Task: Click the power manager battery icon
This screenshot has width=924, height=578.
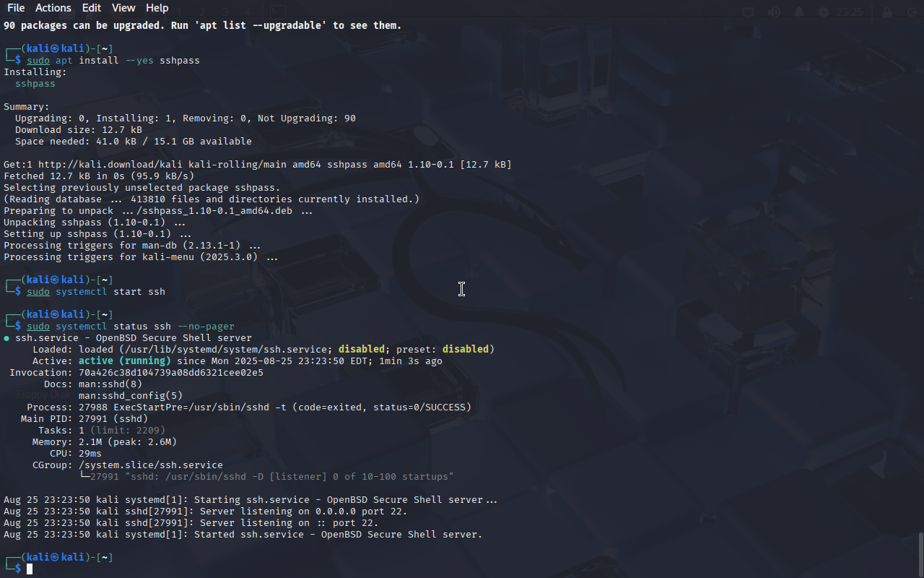Action: point(824,12)
